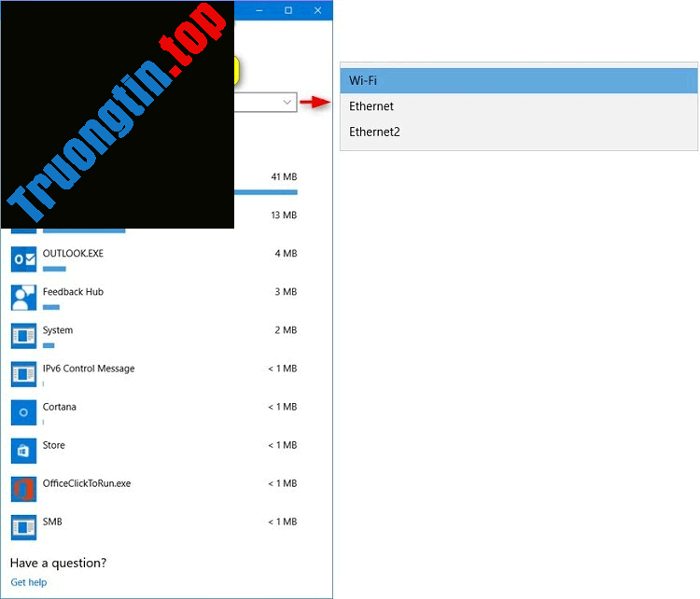Click the Cortana label text
Image resolution: width=700 pixels, height=599 pixels.
click(60, 407)
